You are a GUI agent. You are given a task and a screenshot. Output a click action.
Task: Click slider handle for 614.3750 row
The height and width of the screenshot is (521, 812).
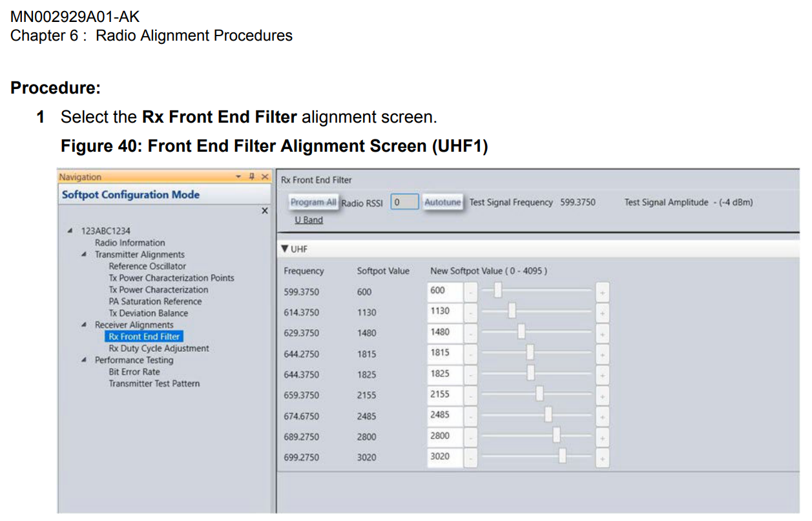[512, 311]
